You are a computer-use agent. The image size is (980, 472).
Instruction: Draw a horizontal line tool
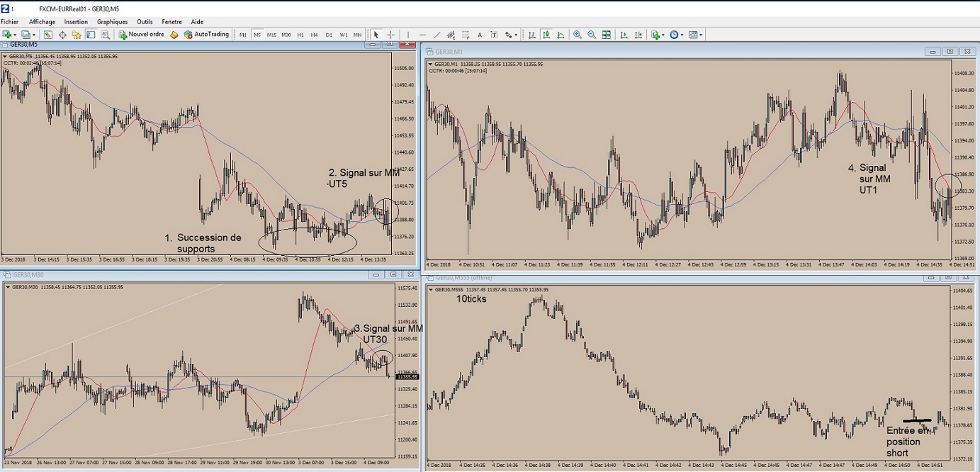pyautogui.click(x=423, y=35)
